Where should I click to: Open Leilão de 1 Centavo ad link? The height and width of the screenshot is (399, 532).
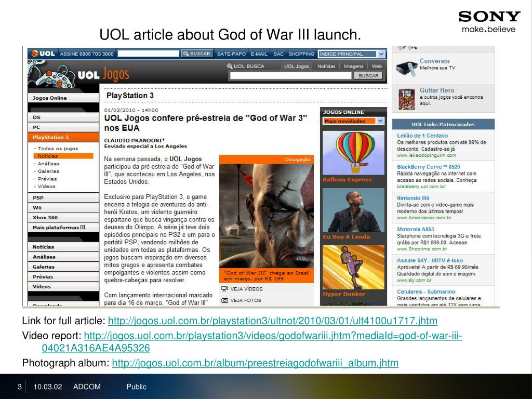point(422,136)
